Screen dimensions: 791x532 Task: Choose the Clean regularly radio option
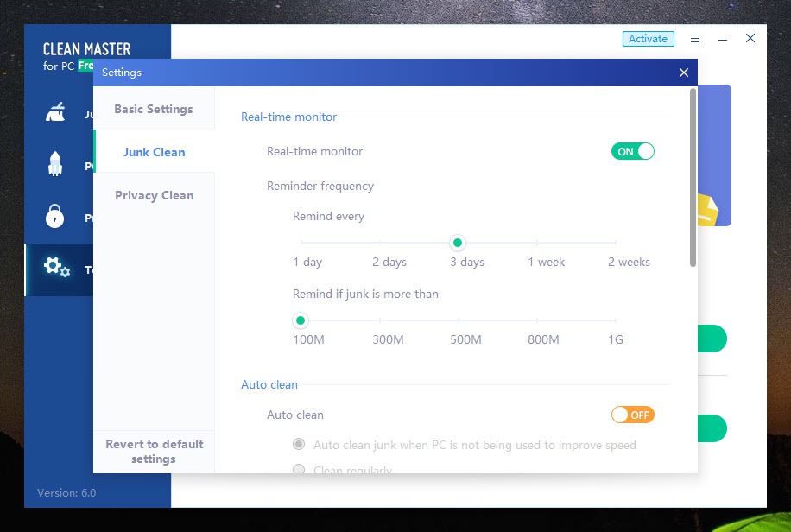(299, 470)
